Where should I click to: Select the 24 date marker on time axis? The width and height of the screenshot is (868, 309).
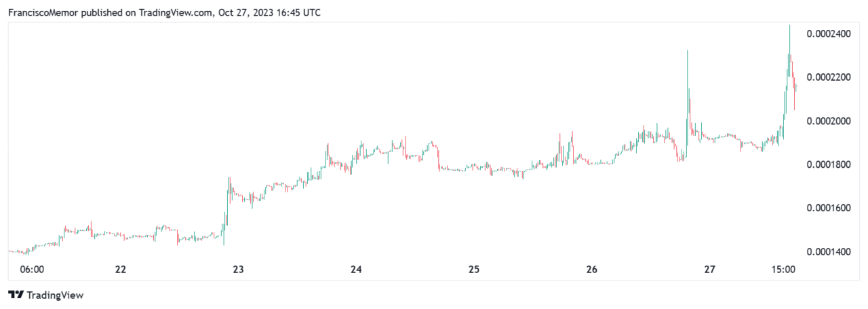pyautogui.click(x=356, y=269)
